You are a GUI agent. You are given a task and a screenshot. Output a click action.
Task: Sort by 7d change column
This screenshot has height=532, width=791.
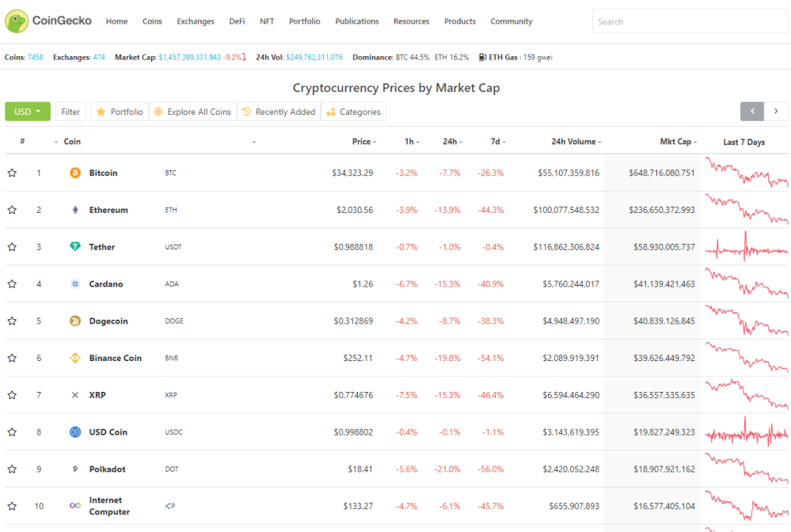[x=498, y=142]
